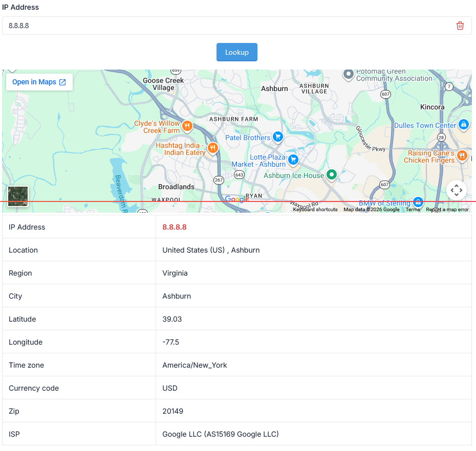Click the 'America/New_York' time zone value
Image resolution: width=476 pixels, height=451 pixels.
click(x=194, y=365)
